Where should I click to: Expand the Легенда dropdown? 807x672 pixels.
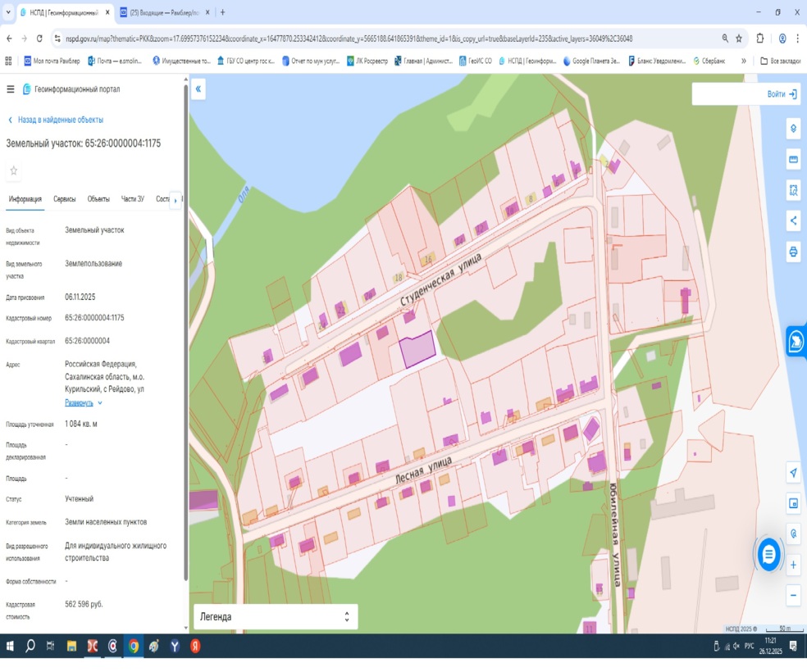[276, 616]
